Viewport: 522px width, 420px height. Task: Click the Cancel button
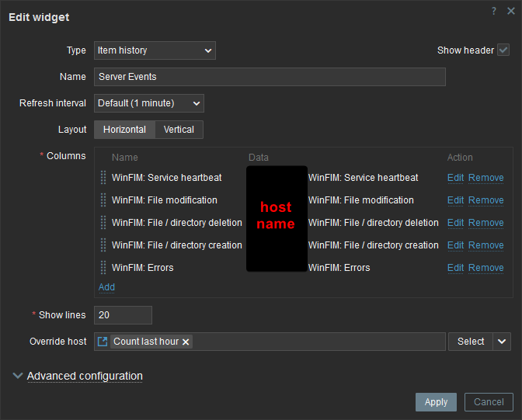489,402
